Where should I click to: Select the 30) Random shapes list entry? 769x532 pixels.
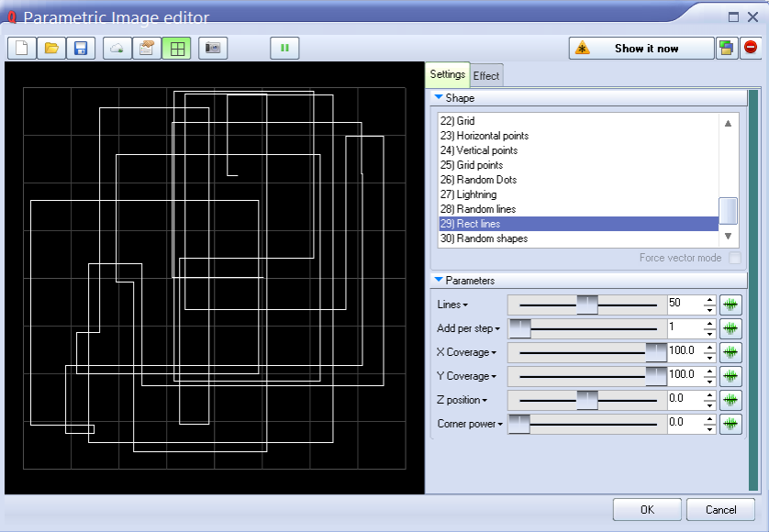pos(485,238)
